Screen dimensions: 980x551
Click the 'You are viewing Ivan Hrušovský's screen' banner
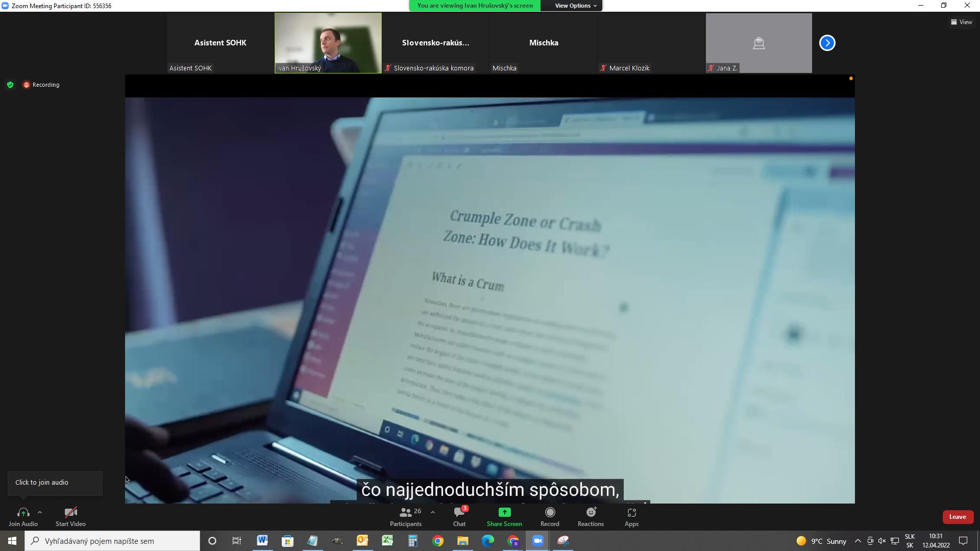[x=475, y=6]
